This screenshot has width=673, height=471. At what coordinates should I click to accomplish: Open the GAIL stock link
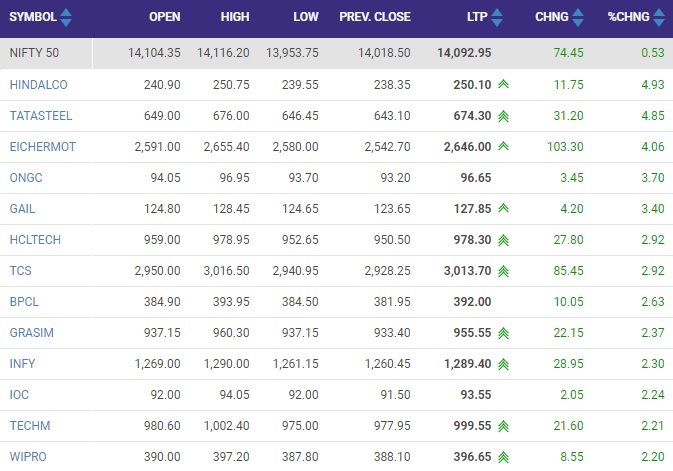click(x=22, y=209)
